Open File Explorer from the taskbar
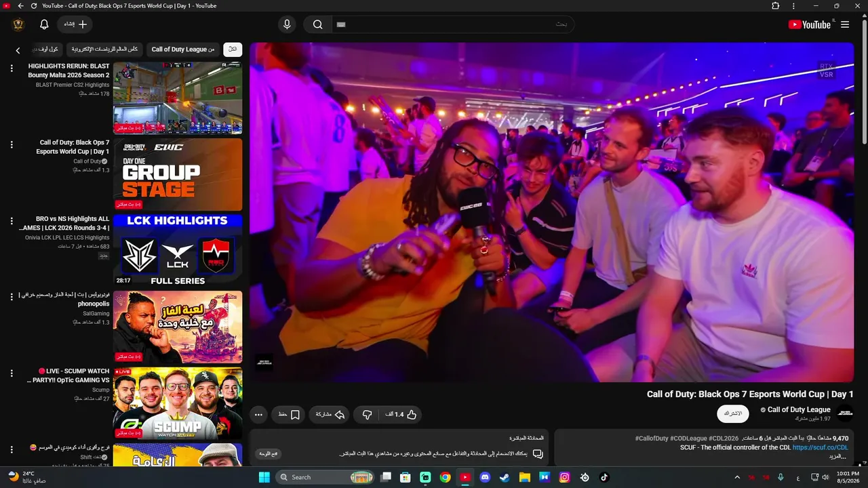 click(524, 477)
